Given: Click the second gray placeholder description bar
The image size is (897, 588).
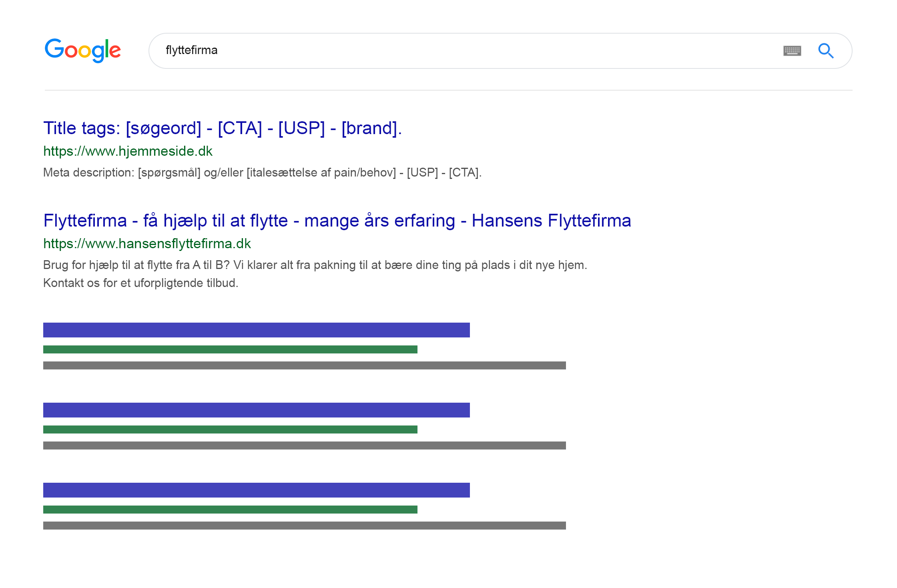Looking at the screenshot, I should [x=304, y=446].
